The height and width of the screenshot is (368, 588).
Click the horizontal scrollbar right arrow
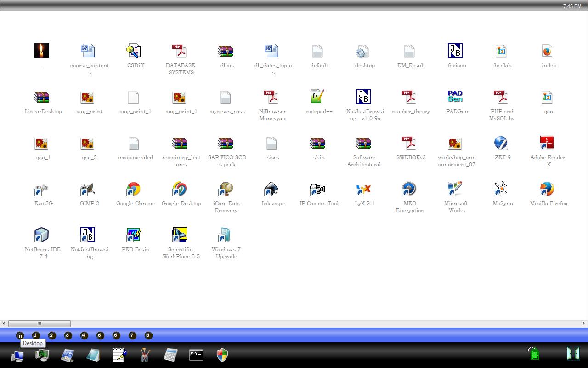(x=584, y=323)
